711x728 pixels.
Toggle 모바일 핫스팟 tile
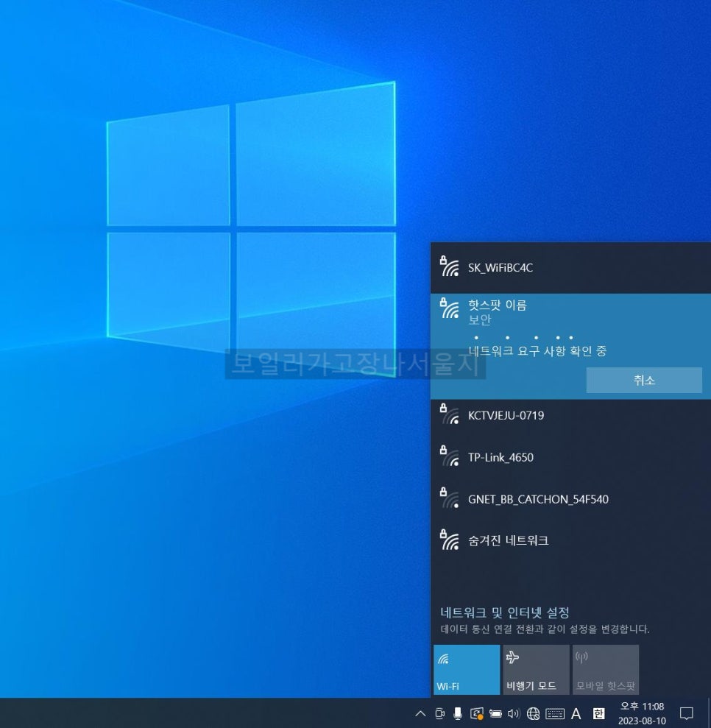(606, 670)
